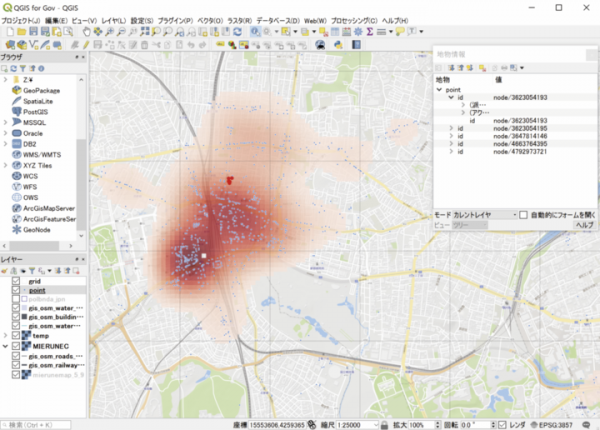Refresh the Browser panel

(x=14, y=68)
